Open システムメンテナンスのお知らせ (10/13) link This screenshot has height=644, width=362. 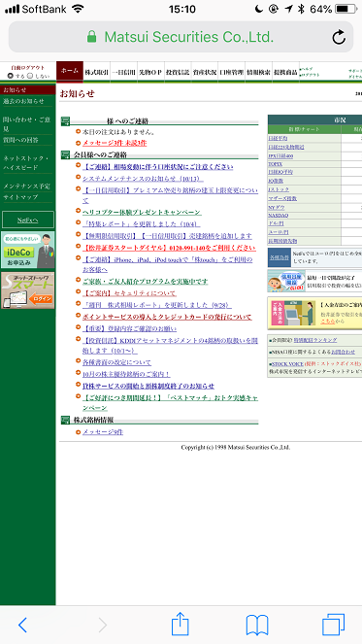[x=143, y=179]
